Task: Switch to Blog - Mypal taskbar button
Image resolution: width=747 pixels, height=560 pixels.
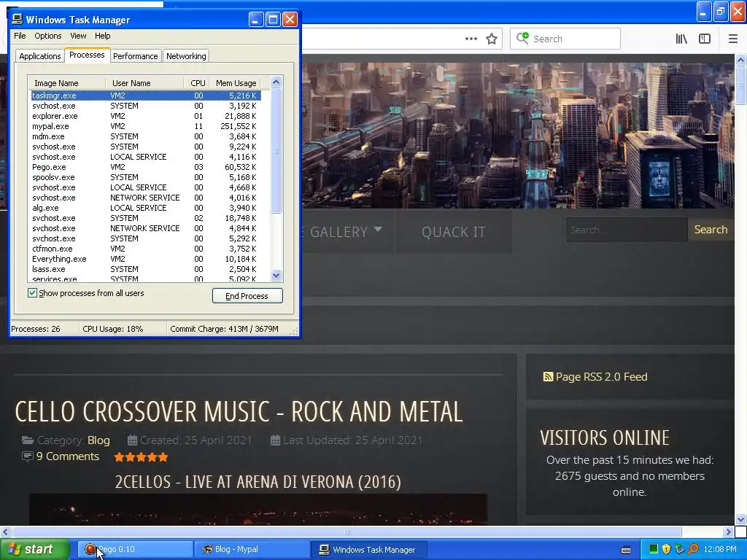Action: (252, 550)
